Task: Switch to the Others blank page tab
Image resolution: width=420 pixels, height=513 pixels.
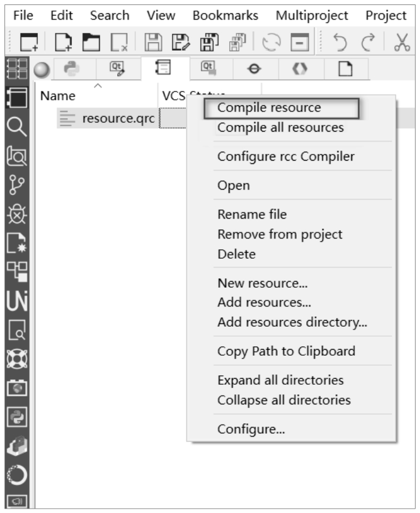Action: 345,69
